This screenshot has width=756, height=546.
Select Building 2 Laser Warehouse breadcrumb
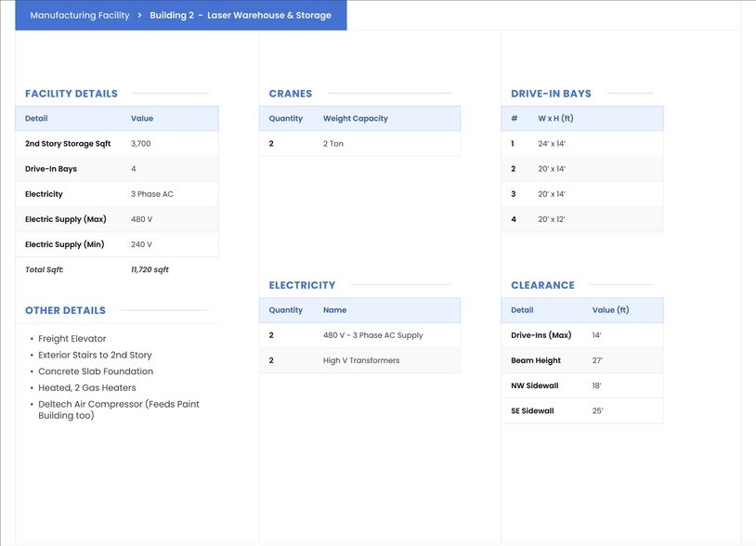241,16
